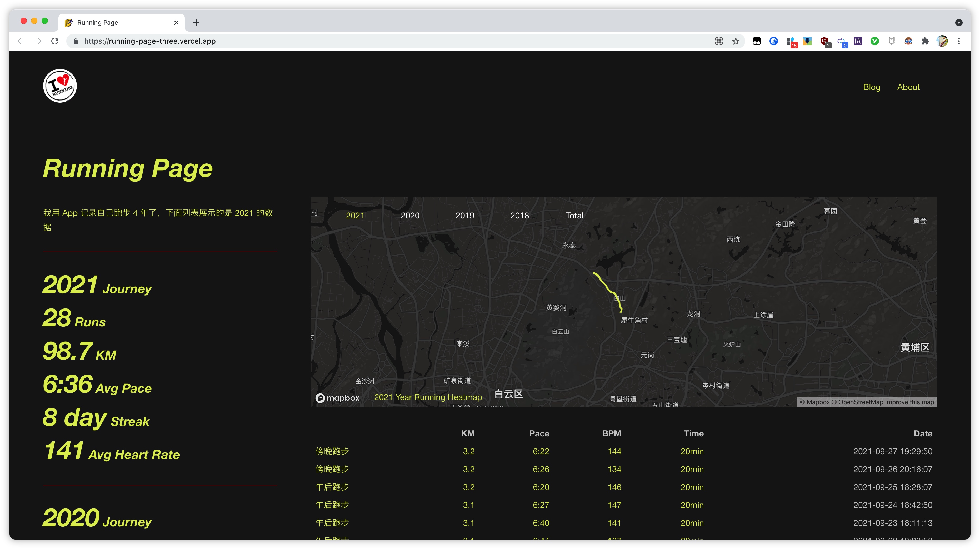Select the Total filter on the map
This screenshot has height=549, width=980.
pyautogui.click(x=574, y=215)
